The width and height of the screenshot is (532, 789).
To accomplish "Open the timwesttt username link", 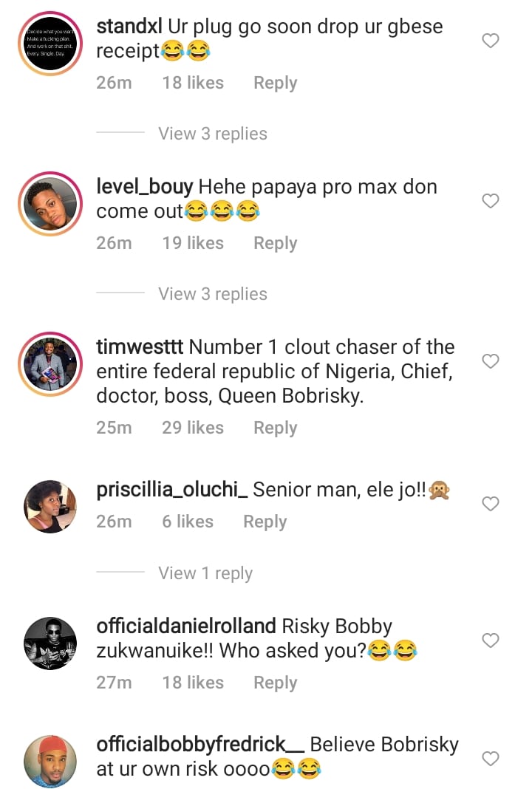I will coord(140,347).
